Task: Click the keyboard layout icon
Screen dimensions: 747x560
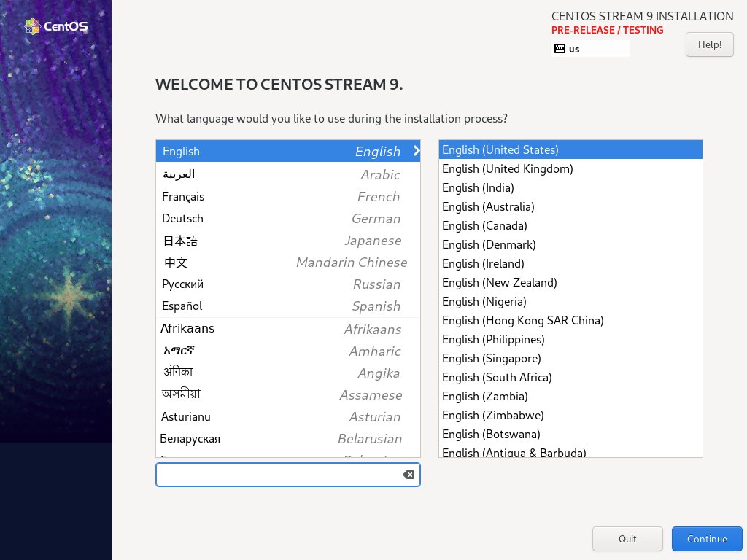Action: point(560,49)
